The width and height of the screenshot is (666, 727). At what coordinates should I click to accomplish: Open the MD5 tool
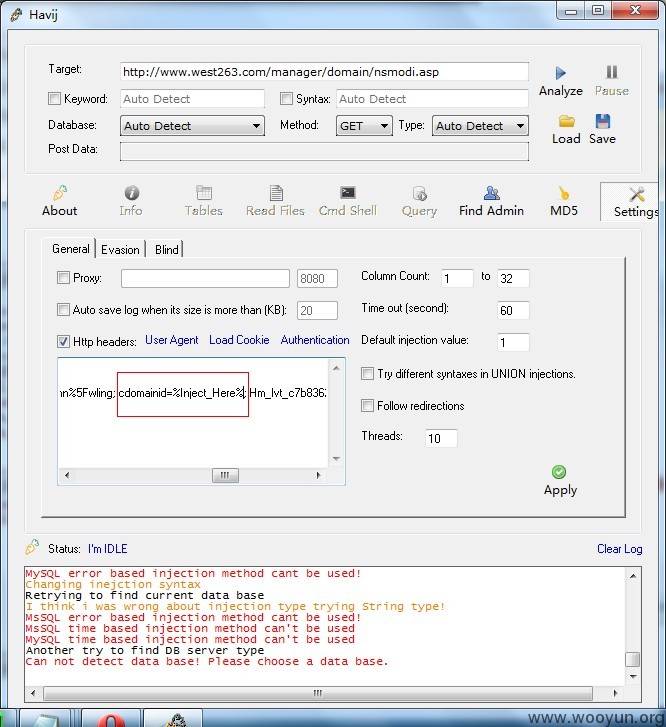click(564, 201)
